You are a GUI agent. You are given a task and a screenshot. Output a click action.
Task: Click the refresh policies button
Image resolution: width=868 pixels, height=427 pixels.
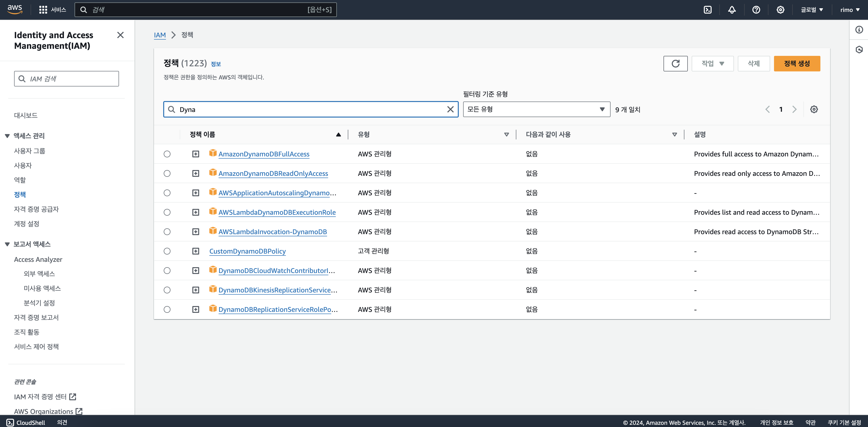675,63
